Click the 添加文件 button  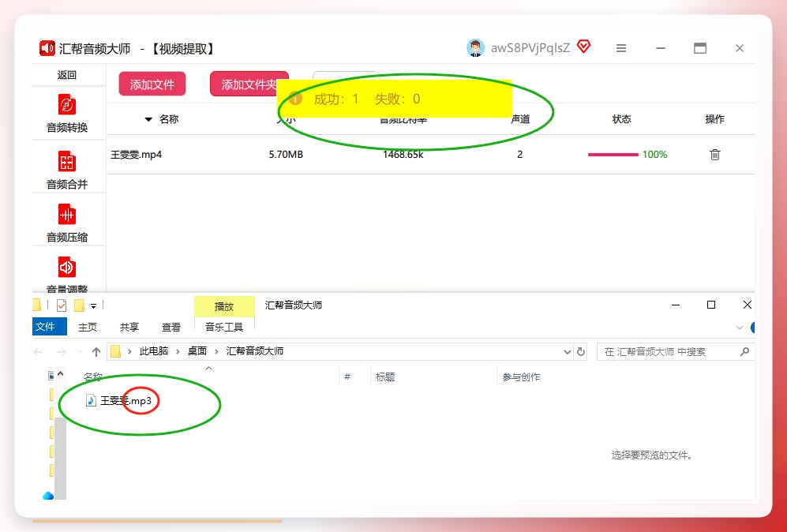[x=152, y=84]
